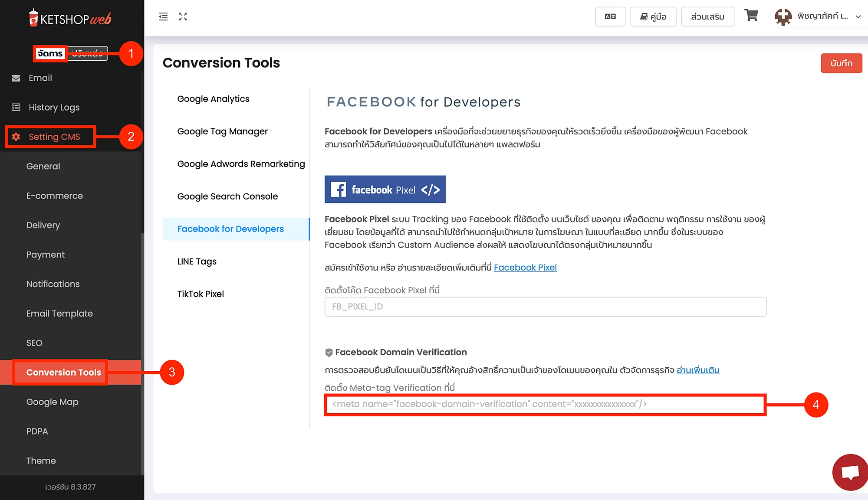The image size is (868, 500).
Task: Switch to the จัดการ mode tab
Action: (x=50, y=53)
